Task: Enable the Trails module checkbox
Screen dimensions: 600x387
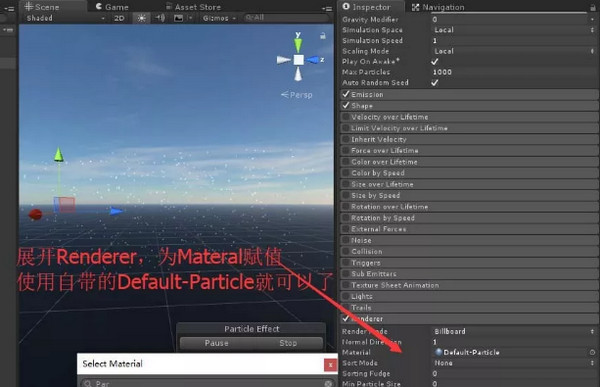Action: click(346, 307)
